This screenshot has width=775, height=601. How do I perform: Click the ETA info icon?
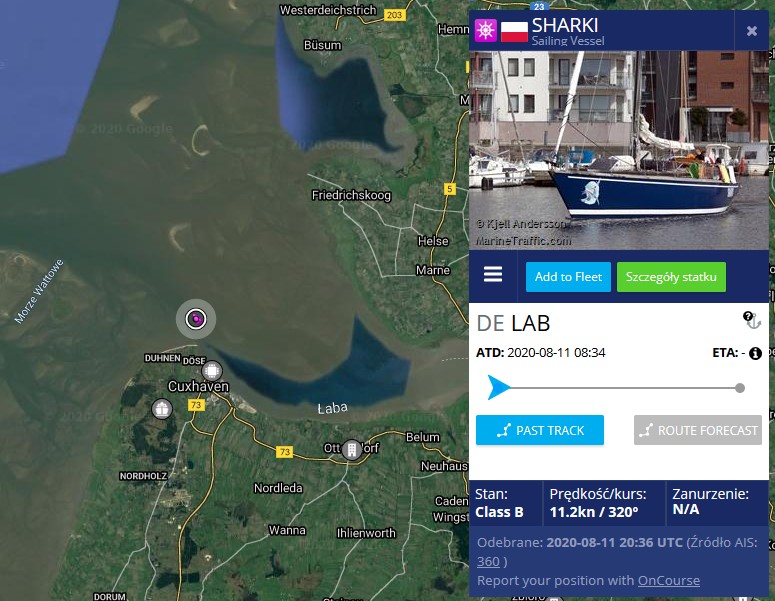pos(755,353)
